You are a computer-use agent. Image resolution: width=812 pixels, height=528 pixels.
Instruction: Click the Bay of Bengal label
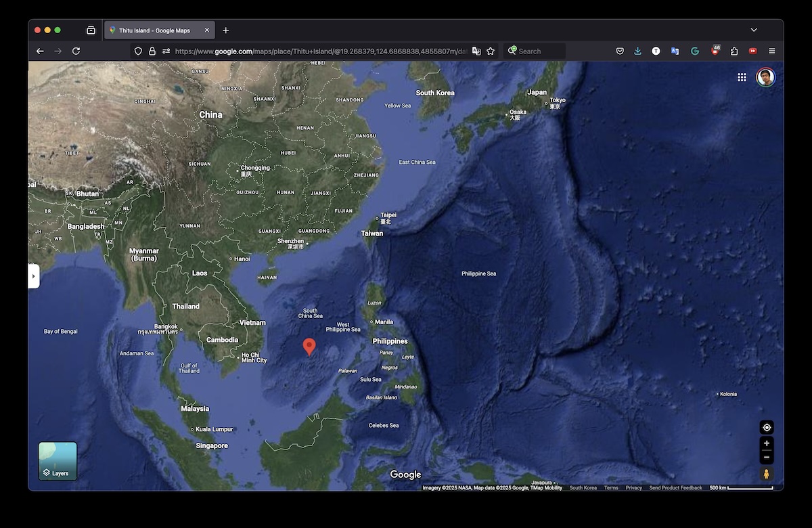pos(61,332)
